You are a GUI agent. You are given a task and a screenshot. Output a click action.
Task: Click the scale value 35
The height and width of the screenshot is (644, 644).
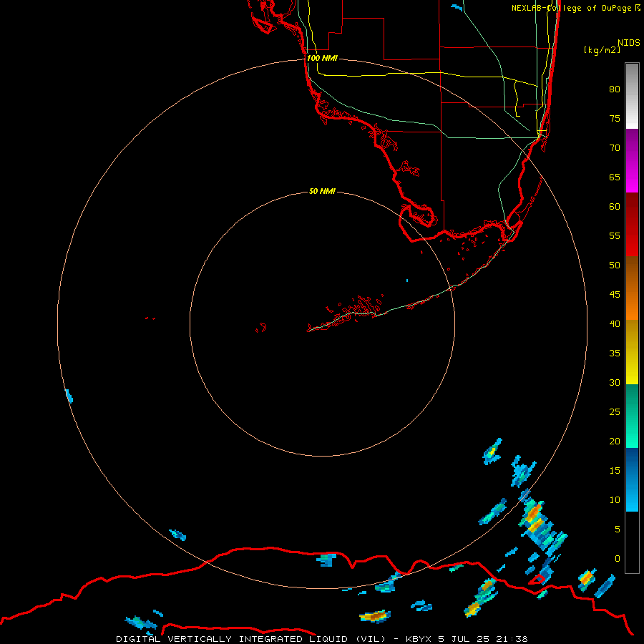(x=615, y=353)
